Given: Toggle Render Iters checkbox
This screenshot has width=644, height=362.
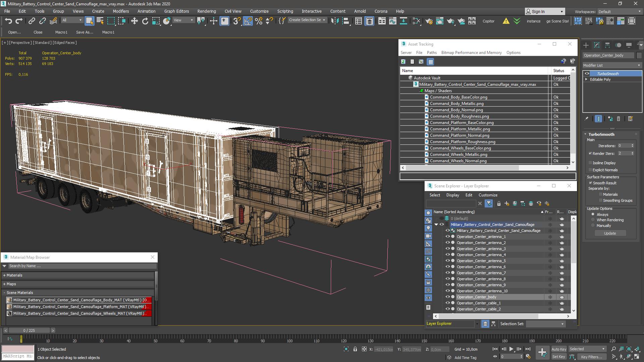Looking at the screenshot, I should click(x=590, y=154).
